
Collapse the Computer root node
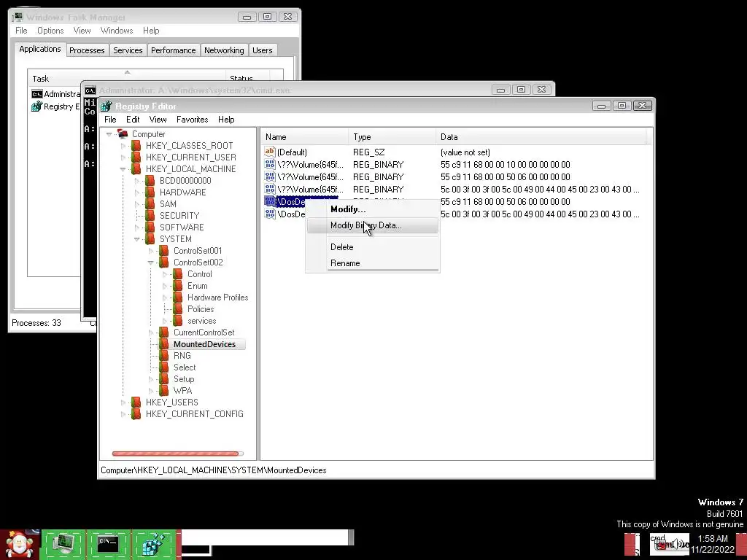tap(109, 134)
